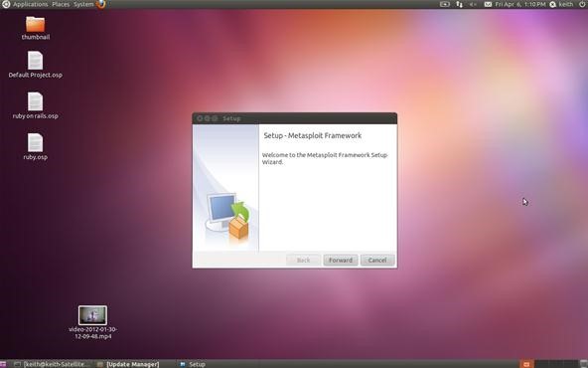Switch to the keith@keith-Satellite terminal taskbar item

point(53,364)
